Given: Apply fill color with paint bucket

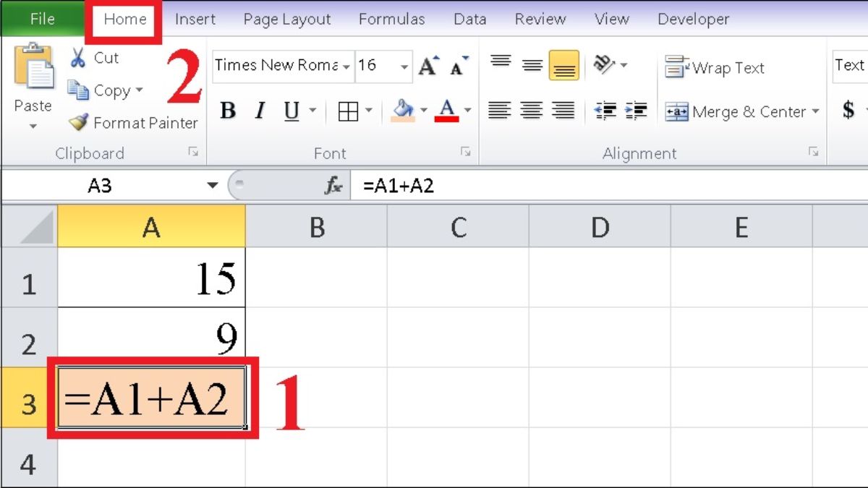Looking at the screenshot, I should point(403,111).
